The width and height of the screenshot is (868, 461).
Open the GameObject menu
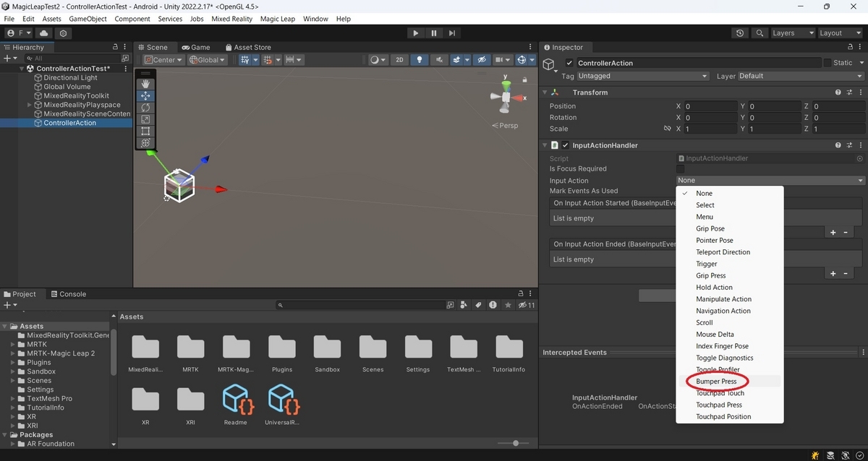click(x=88, y=19)
